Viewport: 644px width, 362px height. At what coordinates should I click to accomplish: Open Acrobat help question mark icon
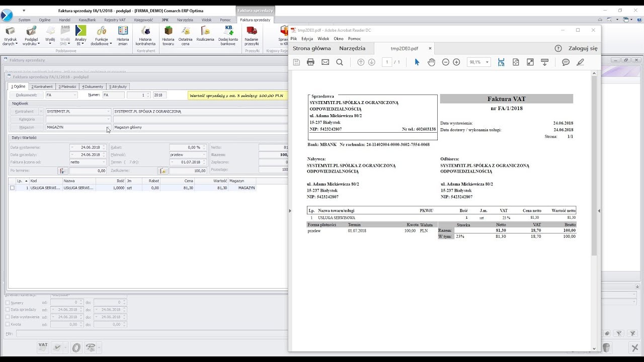pos(558,48)
